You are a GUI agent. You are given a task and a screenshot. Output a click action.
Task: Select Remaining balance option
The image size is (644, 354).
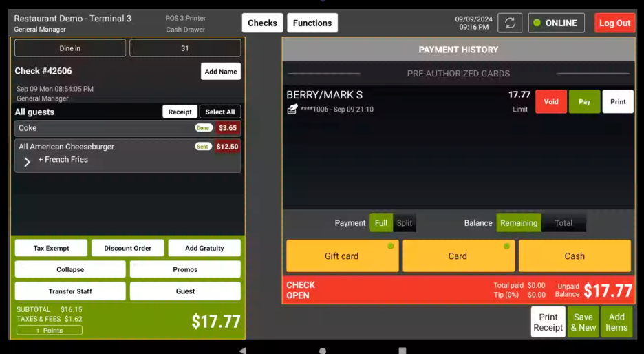click(519, 223)
